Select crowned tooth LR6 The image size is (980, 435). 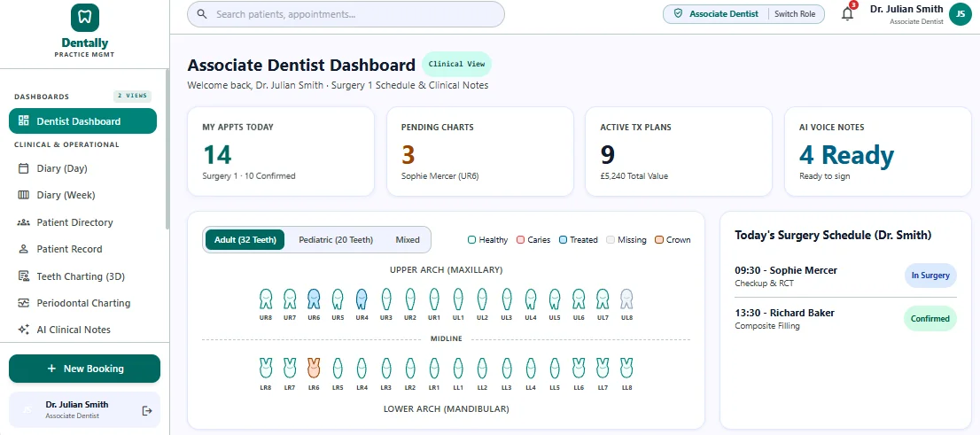(314, 368)
